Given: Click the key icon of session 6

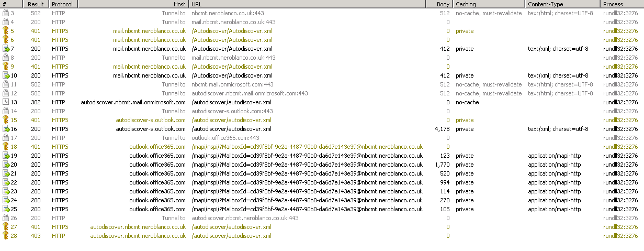Looking at the screenshot, I should click(x=6, y=40).
